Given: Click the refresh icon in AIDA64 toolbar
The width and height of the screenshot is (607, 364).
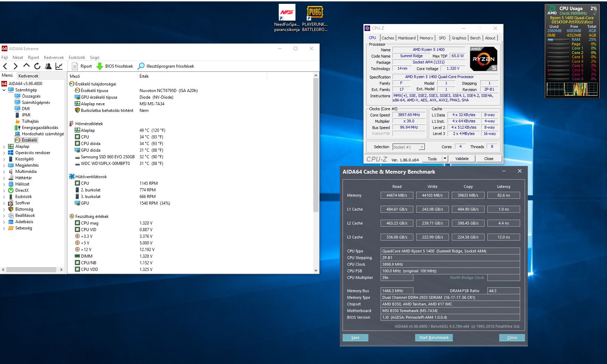Looking at the screenshot, I should pos(37,66).
